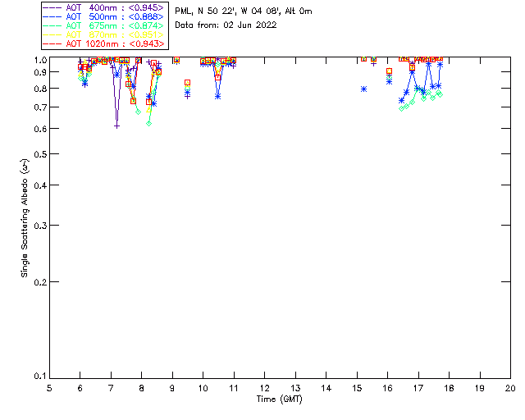Click the lowest purple plus marker near 0.6

[117, 126]
